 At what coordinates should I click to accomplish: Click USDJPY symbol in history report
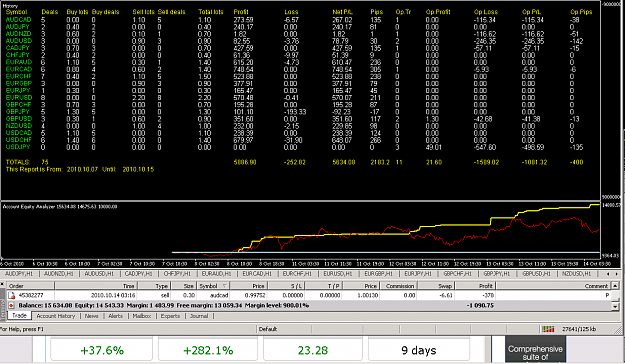point(18,147)
